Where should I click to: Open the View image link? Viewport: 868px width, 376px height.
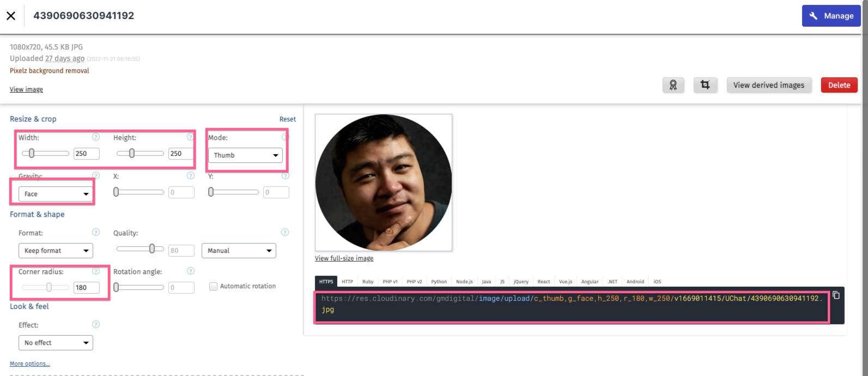click(26, 89)
